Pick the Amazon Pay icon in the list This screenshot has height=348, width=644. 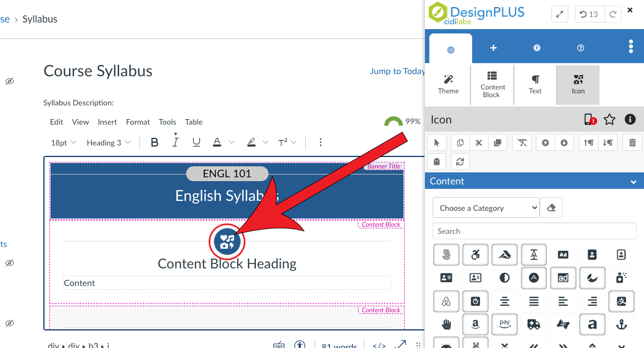(504, 324)
